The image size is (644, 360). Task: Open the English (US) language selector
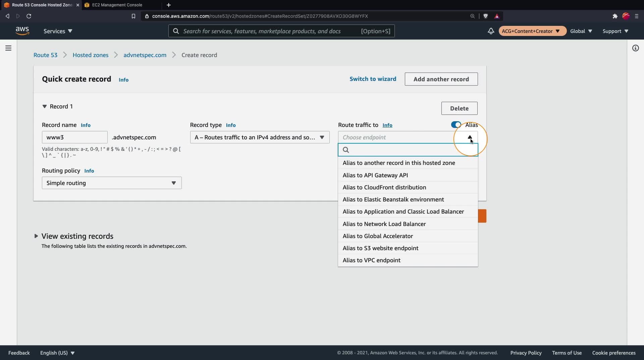(x=57, y=353)
